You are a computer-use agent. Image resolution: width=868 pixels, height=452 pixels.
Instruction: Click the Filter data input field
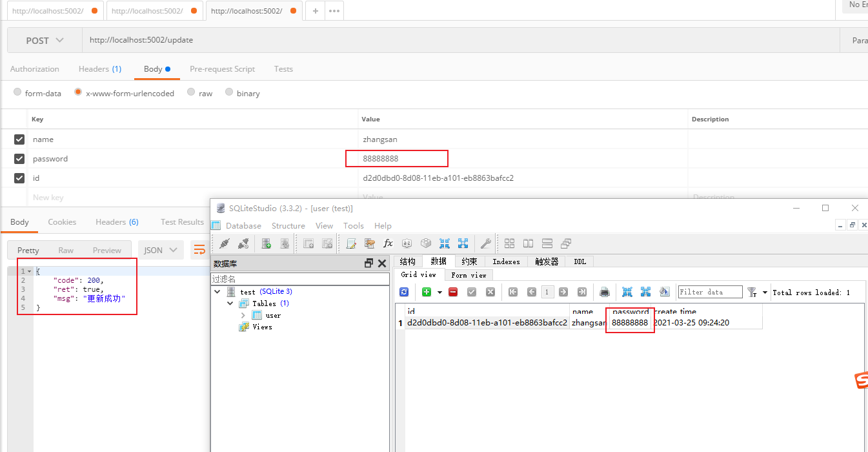tap(710, 292)
